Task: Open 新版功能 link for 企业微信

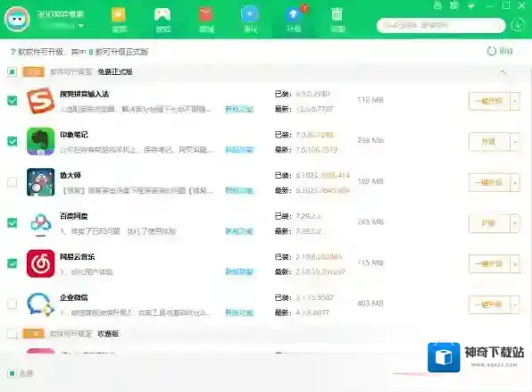Action: 239,313
